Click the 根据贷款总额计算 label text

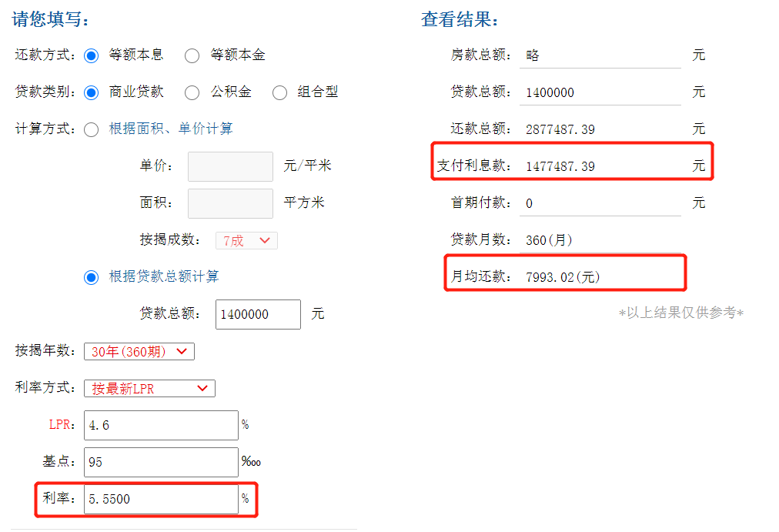coord(164,276)
